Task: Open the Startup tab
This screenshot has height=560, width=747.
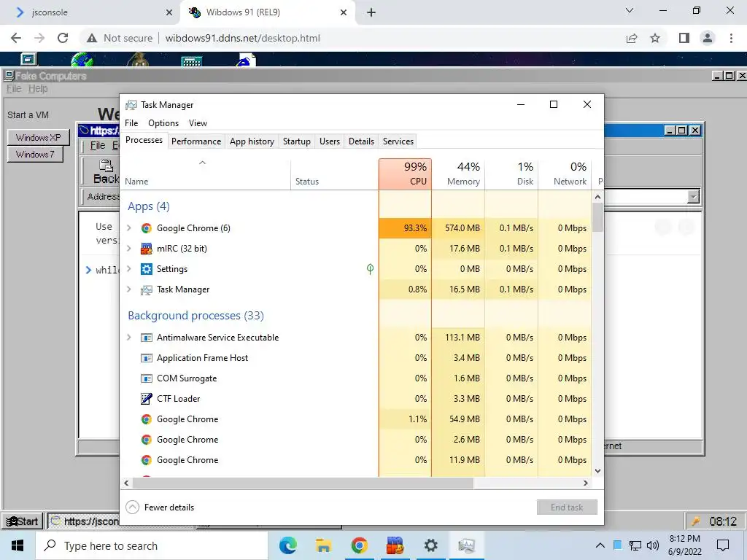Action: [296, 141]
